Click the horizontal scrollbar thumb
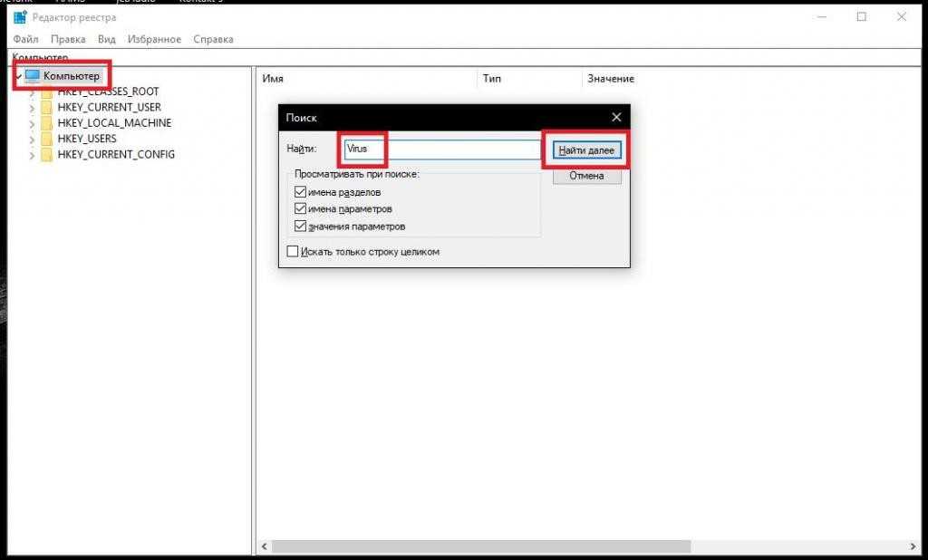928x560 pixels. [481, 546]
